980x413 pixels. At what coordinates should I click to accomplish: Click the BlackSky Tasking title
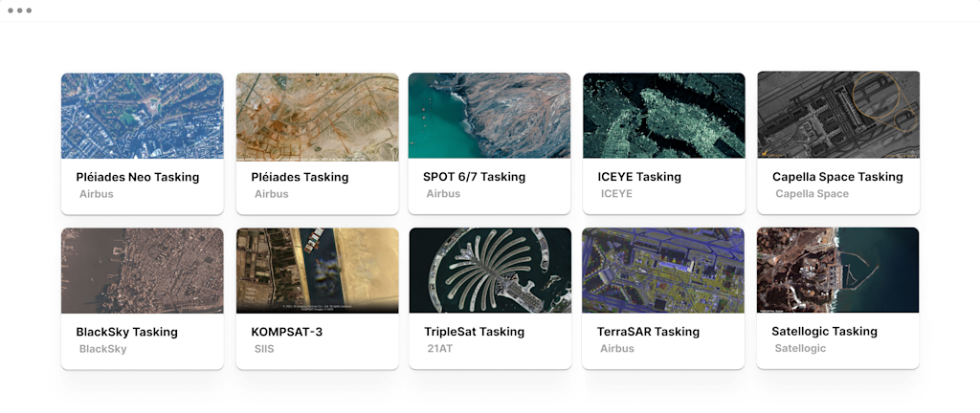pyautogui.click(x=127, y=332)
